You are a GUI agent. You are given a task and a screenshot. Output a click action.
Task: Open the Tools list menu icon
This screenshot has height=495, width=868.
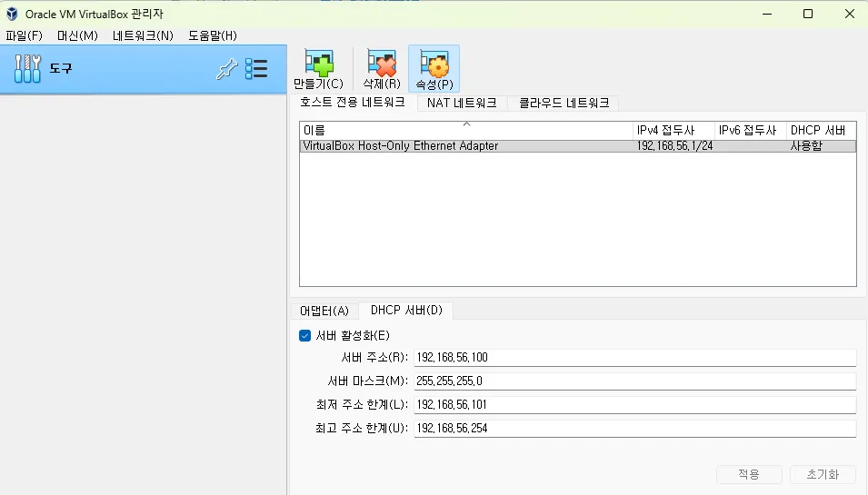256,69
